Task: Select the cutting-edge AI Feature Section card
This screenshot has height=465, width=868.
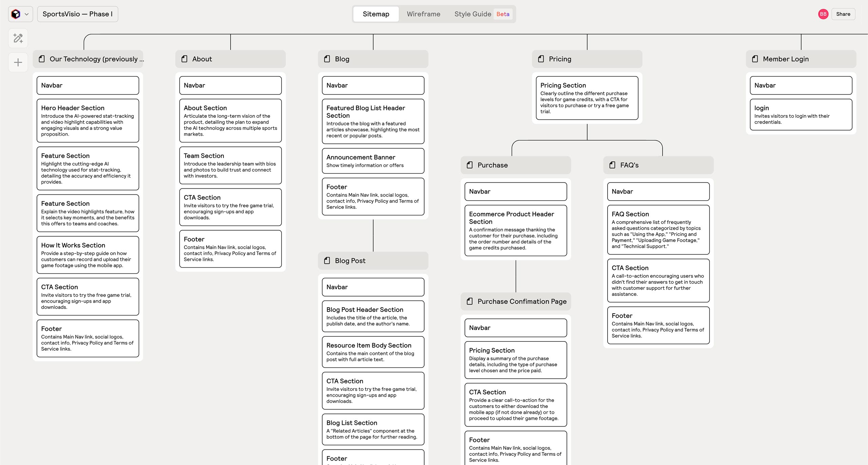Action: click(x=88, y=168)
